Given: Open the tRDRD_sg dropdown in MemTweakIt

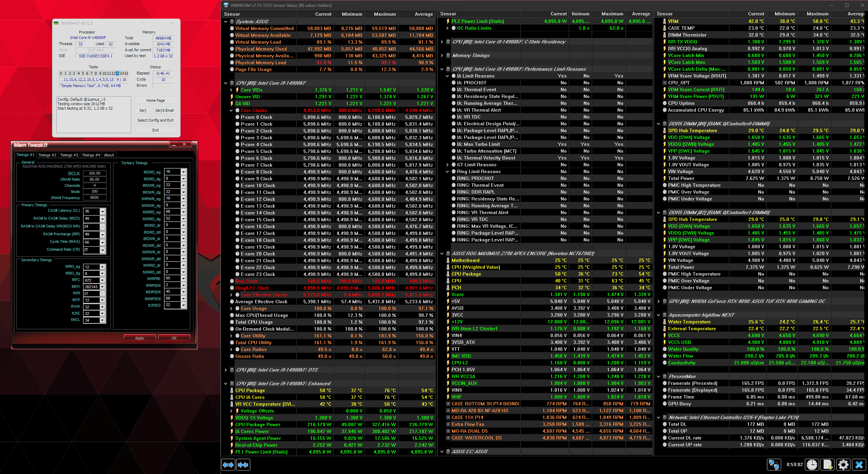Looking at the screenshot, I should tap(183, 172).
